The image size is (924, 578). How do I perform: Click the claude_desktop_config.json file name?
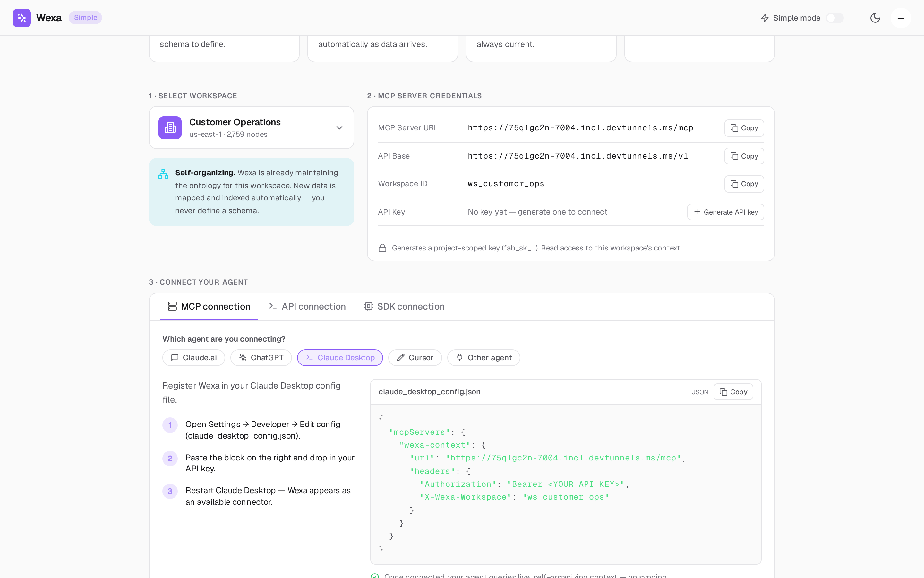430,392
